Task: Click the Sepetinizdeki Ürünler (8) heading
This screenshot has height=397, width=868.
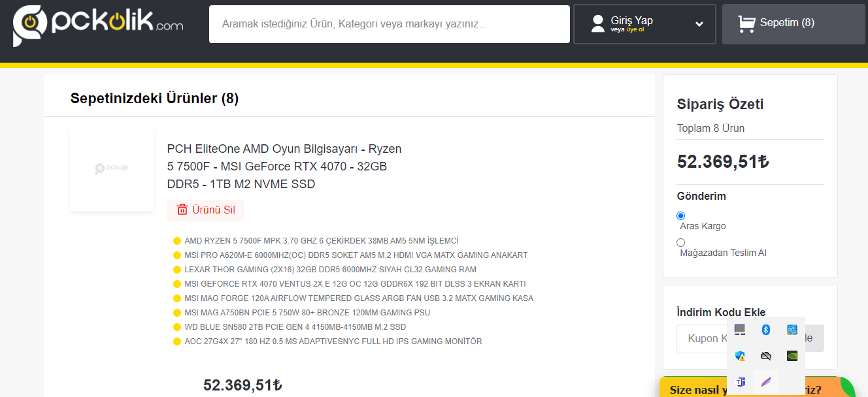Action: [154, 99]
